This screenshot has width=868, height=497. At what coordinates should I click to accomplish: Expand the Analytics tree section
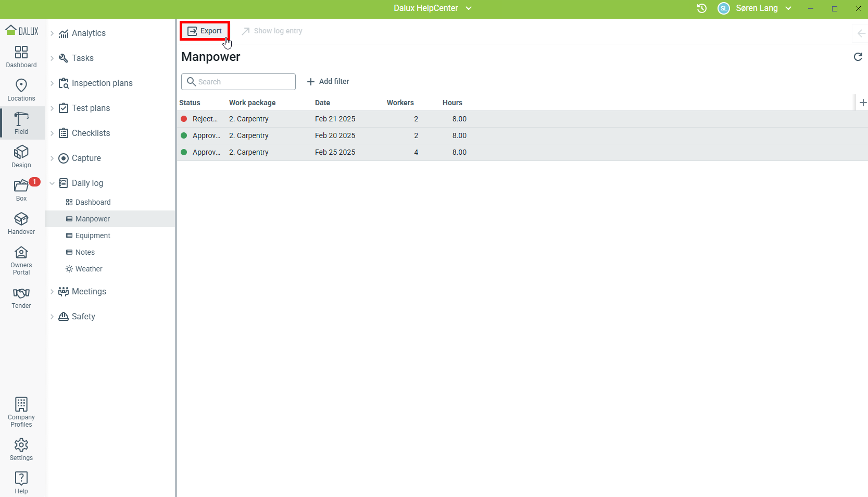52,33
